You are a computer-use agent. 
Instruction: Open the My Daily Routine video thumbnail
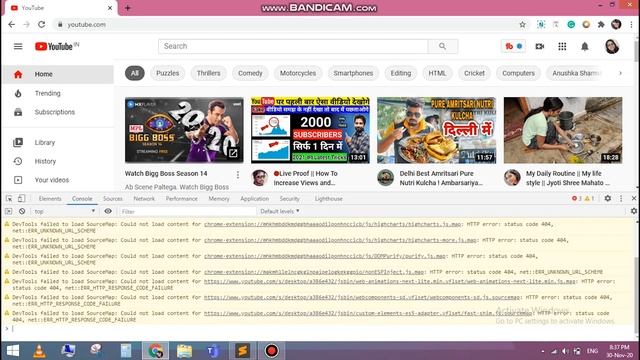563,130
